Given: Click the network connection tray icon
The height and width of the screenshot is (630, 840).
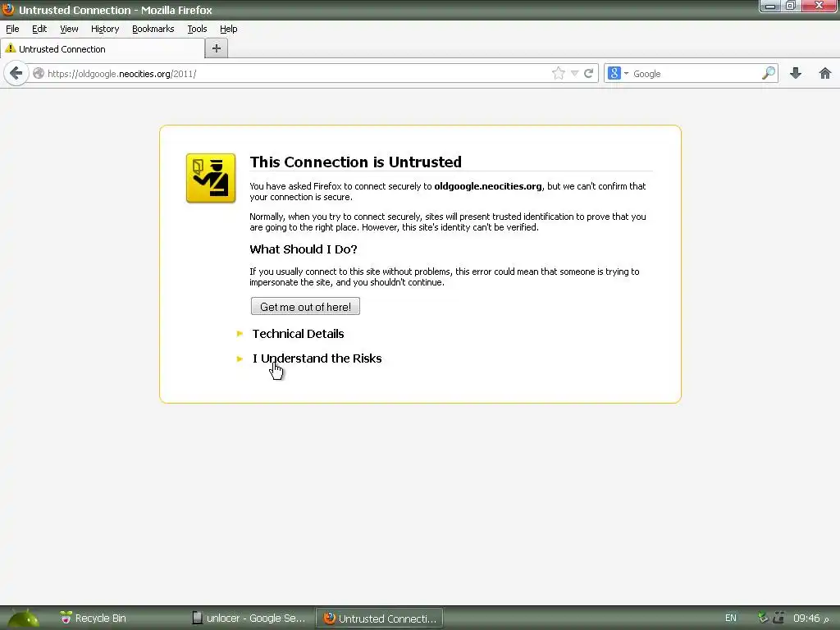Looking at the screenshot, I should [x=778, y=618].
